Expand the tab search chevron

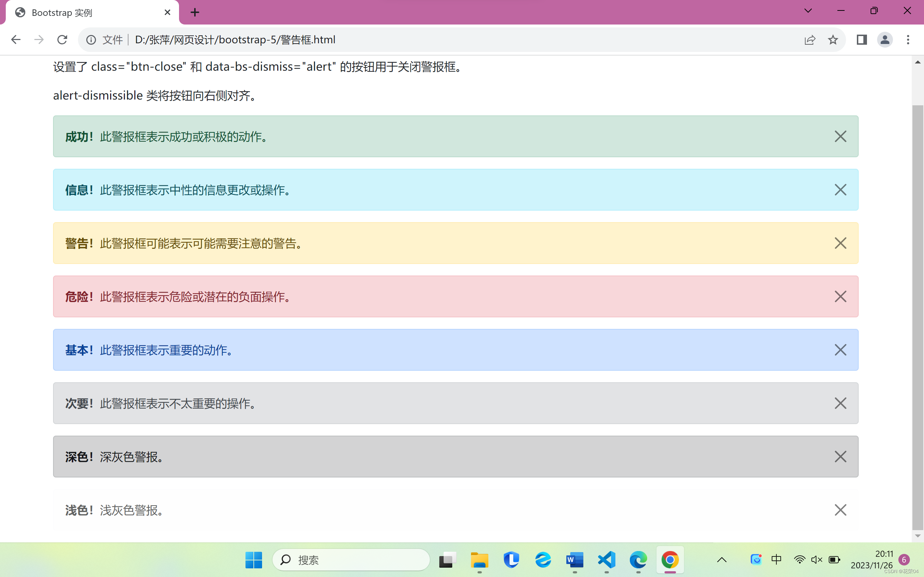[x=808, y=11]
